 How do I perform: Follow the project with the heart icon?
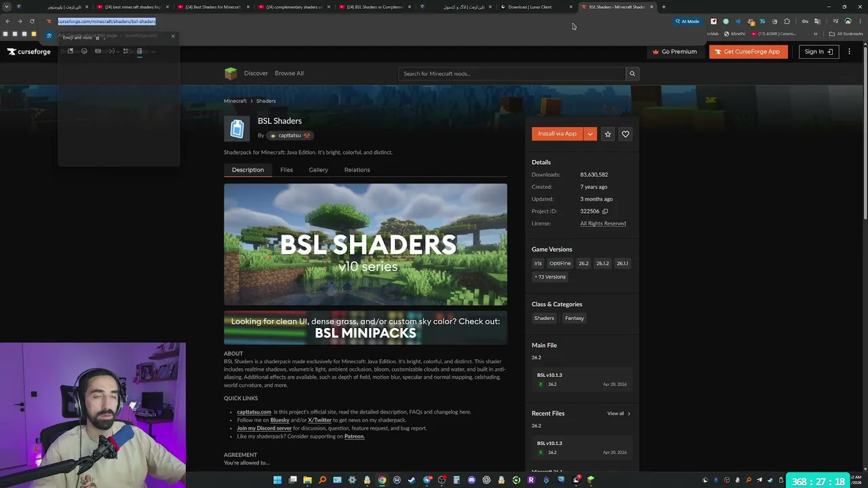tap(625, 134)
